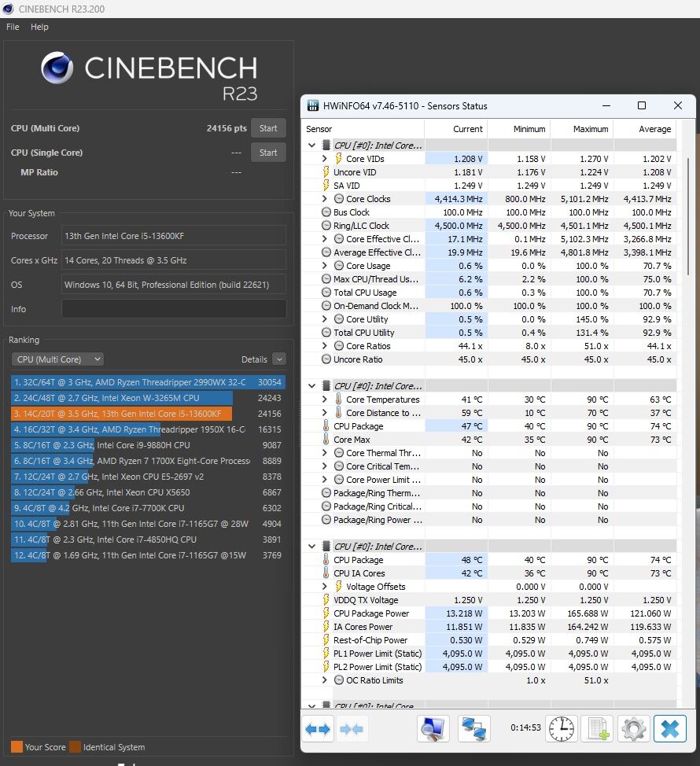Viewport: 700px width, 766px height.
Task: Select the Intel Xeon W-3265M ranking row
Action: click(x=148, y=398)
